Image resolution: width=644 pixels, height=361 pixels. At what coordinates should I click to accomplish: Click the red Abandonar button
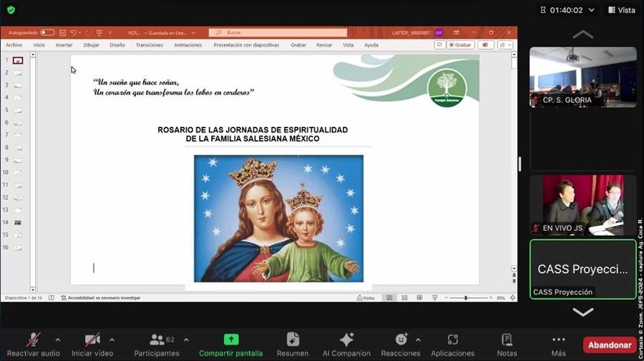(x=610, y=345)
